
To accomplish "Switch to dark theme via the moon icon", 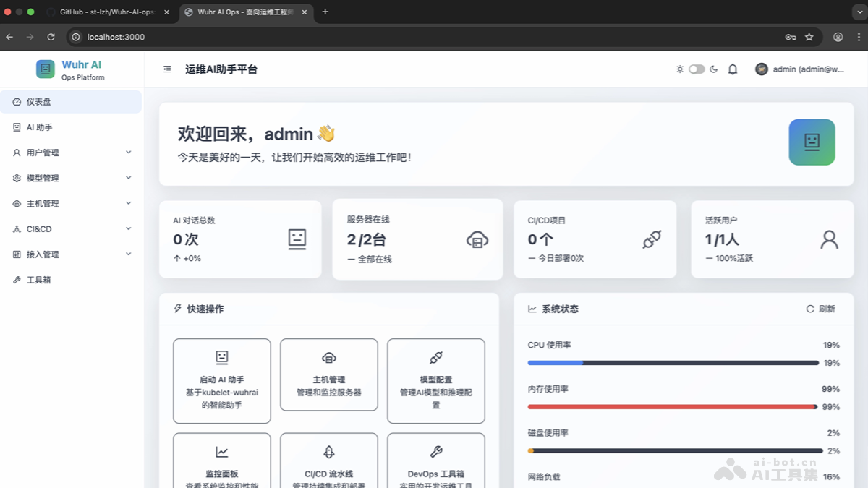I will tap(714, 69).
